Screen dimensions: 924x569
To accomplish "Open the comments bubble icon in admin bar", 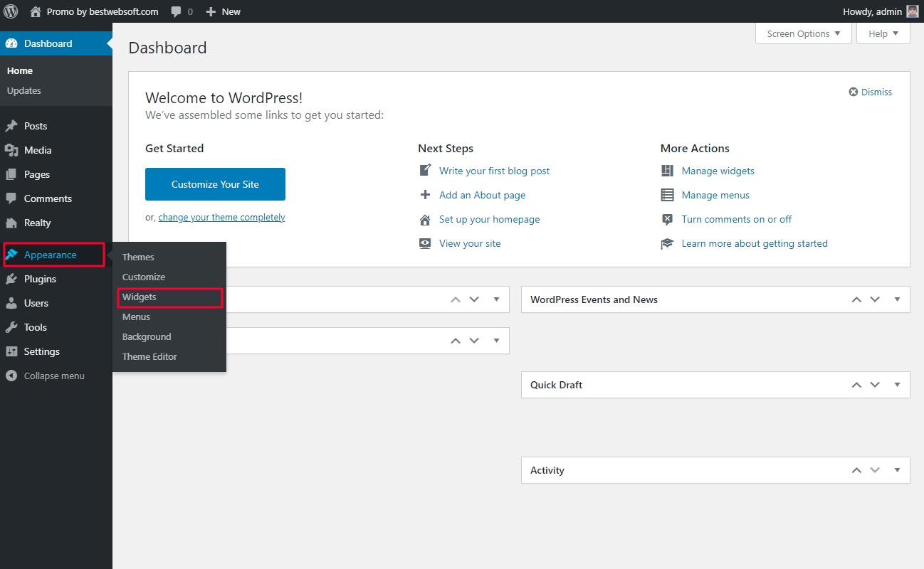I will coord(177,12).
